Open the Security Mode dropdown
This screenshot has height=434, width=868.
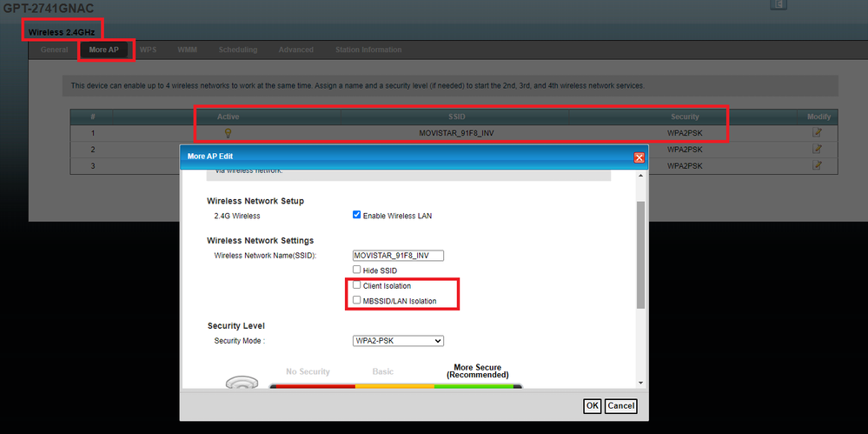[398, 341]
